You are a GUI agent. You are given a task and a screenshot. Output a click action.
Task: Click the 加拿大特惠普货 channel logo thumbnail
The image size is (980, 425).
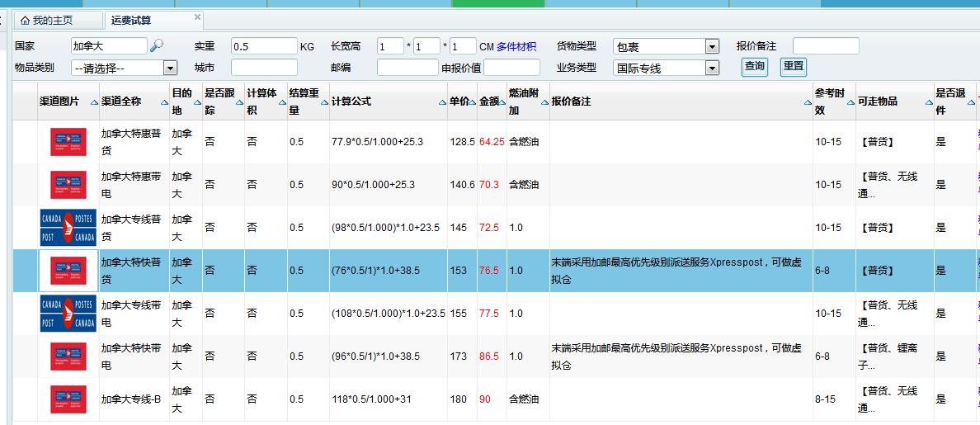point(68,142)
